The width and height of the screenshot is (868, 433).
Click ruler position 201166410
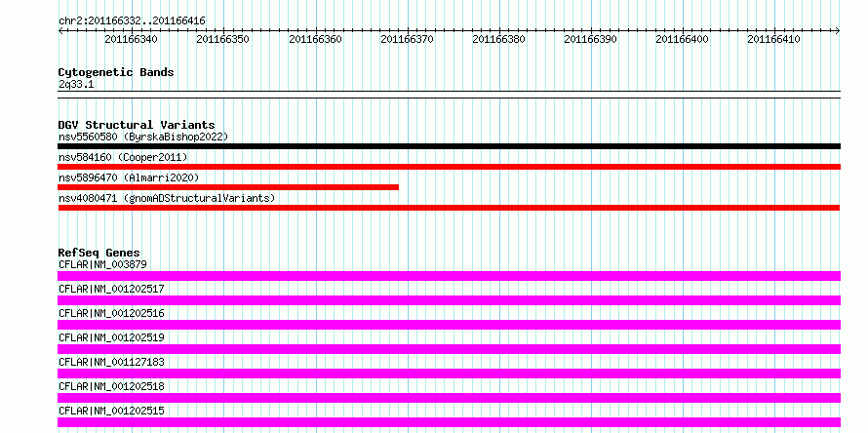[x=774, y=39]
